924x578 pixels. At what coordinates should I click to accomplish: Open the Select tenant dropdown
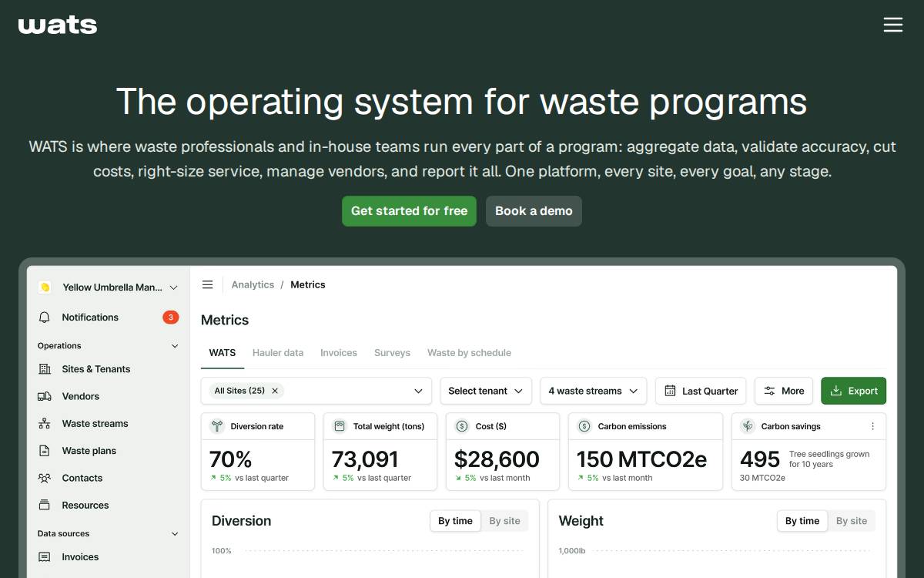pyautogui.click(x=486, y=391)
